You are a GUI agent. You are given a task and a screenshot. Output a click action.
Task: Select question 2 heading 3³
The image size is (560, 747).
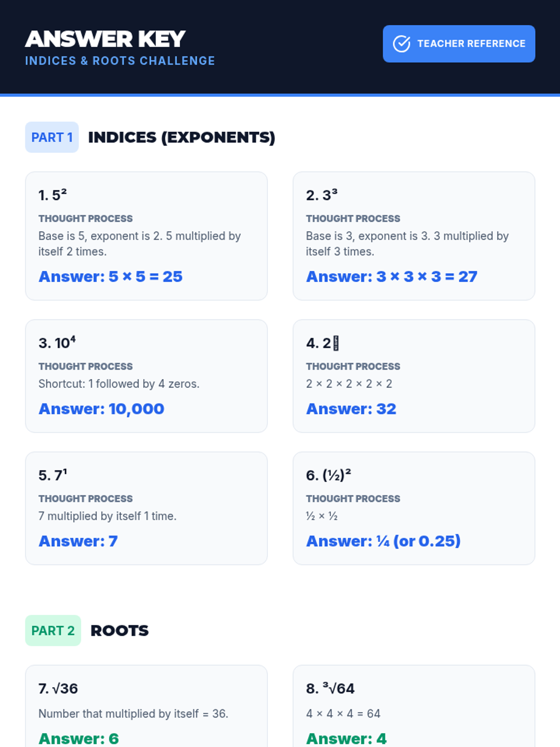tap(322, 195)
